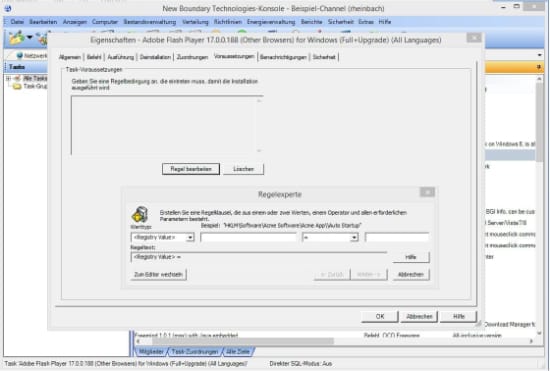
Task: Open the Computer menu
Action: pos(105,22)
